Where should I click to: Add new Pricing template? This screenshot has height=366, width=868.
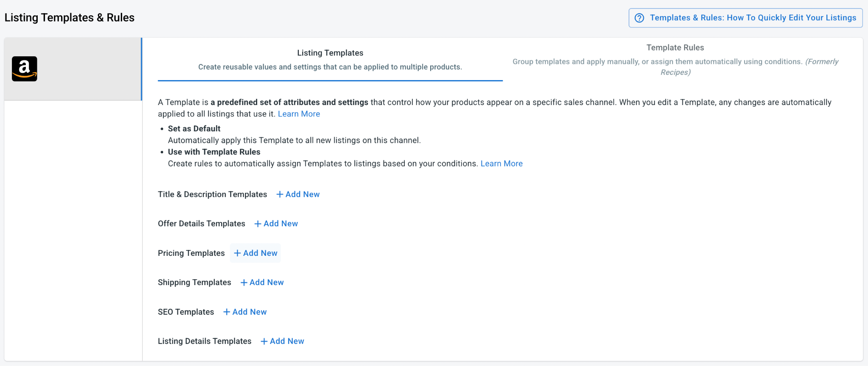(256, 253)
